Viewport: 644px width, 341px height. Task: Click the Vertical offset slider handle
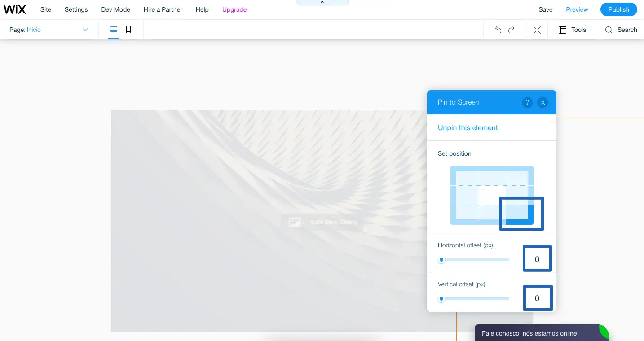(441, 299)
